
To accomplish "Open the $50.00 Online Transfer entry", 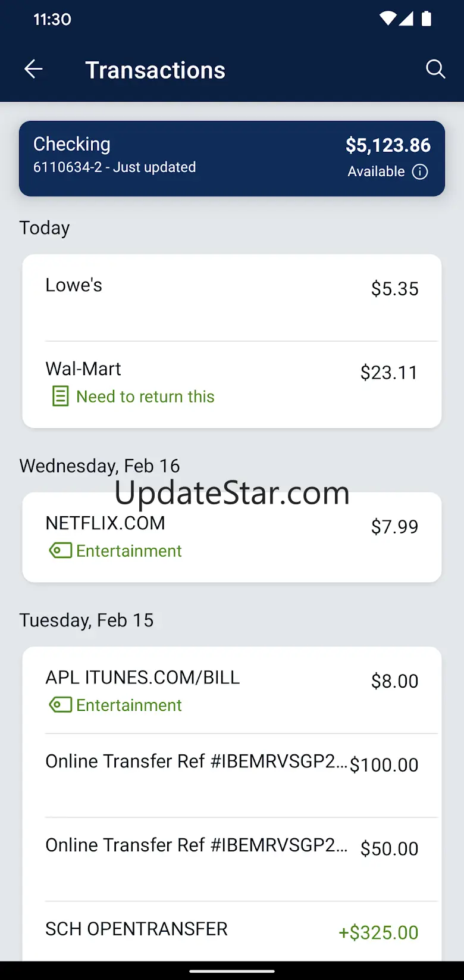I will pyautogui.click(x=232, y=860).
